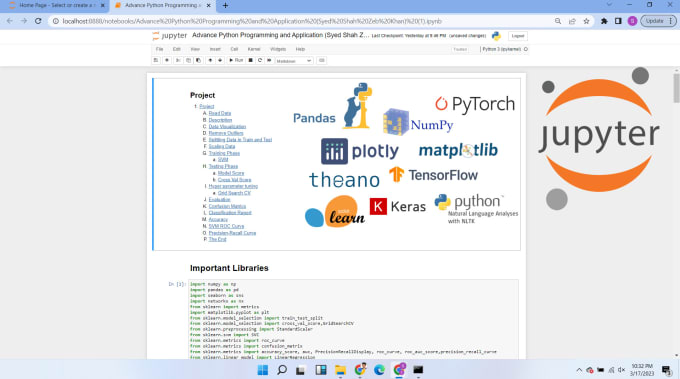
Task: Bookmark this page with star icon
Action: (586, 21)
